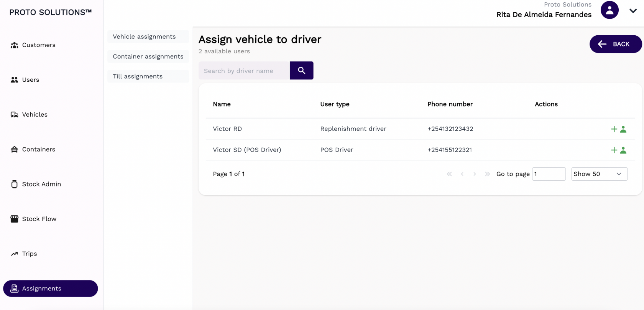Click the Page 1 of 1 label

pos(229,174)
